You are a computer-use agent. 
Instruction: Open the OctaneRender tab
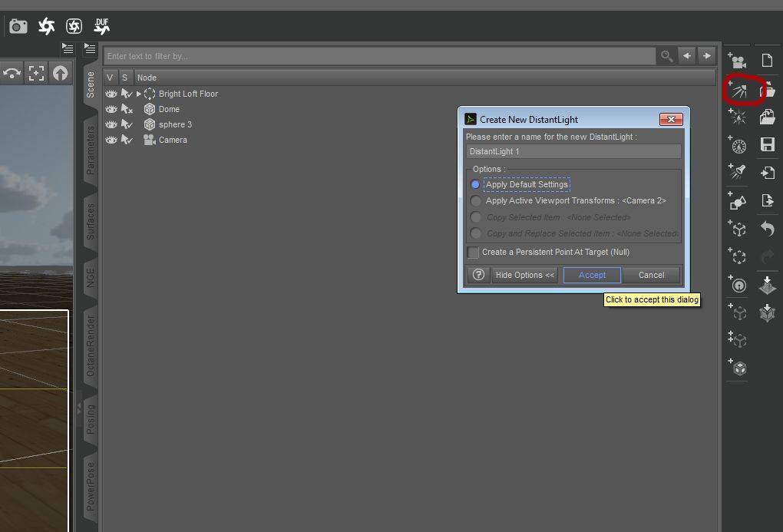click(91, 345)
